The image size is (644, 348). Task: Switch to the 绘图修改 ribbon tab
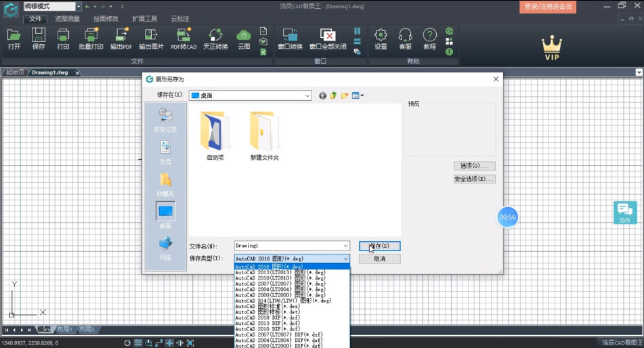click(x=106, y=19)
